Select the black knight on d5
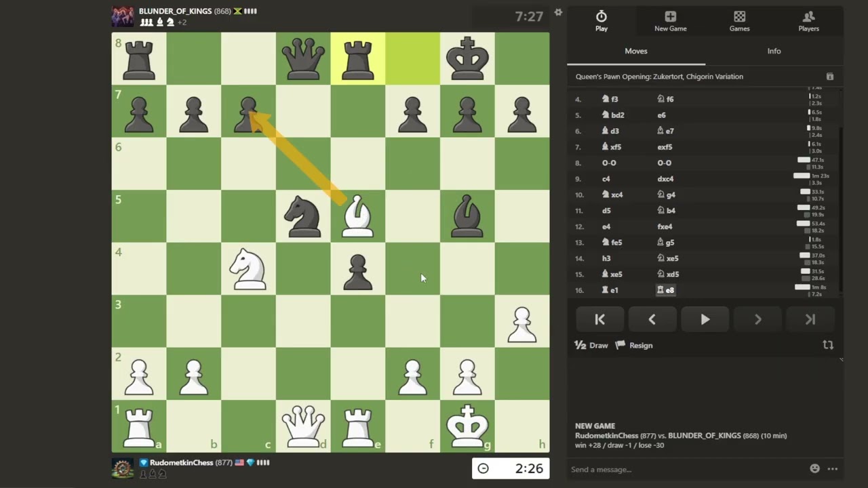The height and width of the screenshot is (488, 868). pos(303,216)
